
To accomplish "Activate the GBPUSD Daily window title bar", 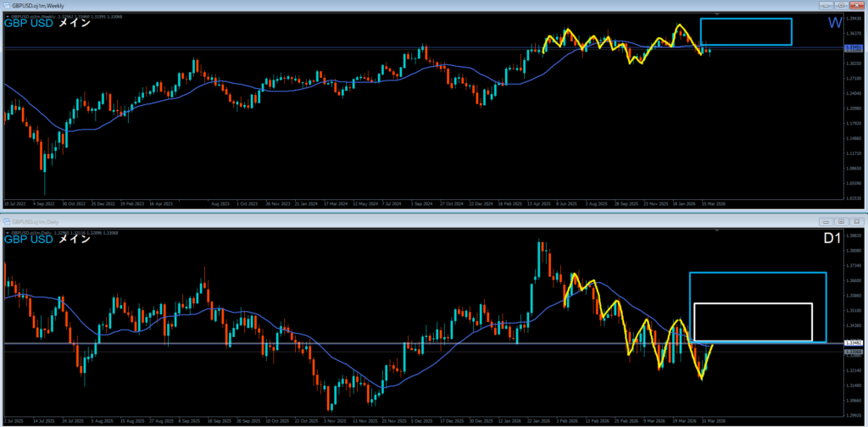I will 339,221.
